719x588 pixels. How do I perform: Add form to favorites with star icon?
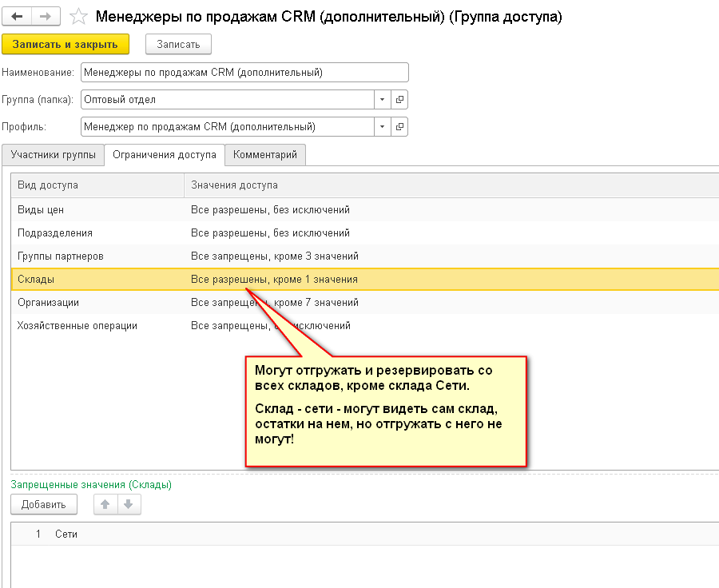pyautogui.click(x=78, y=17)
